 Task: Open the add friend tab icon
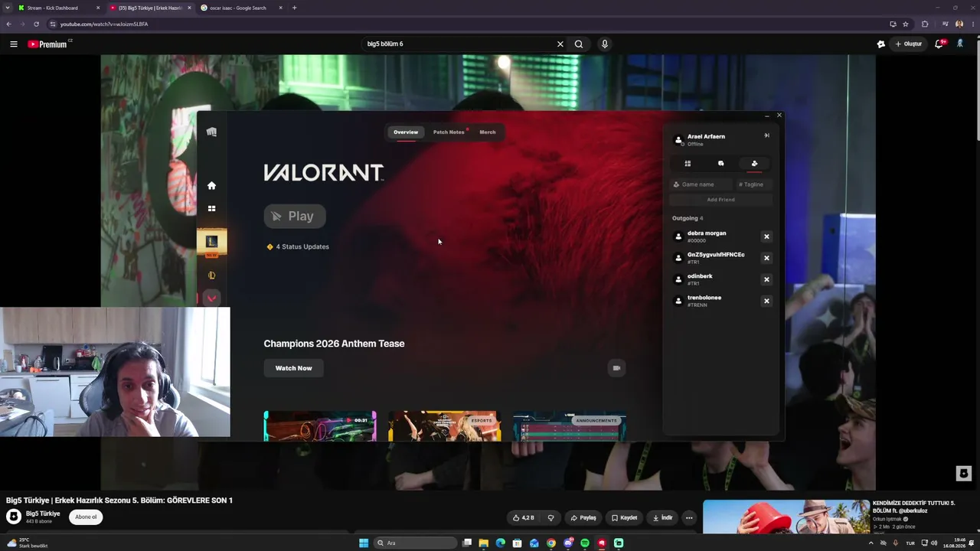(754, 163)
